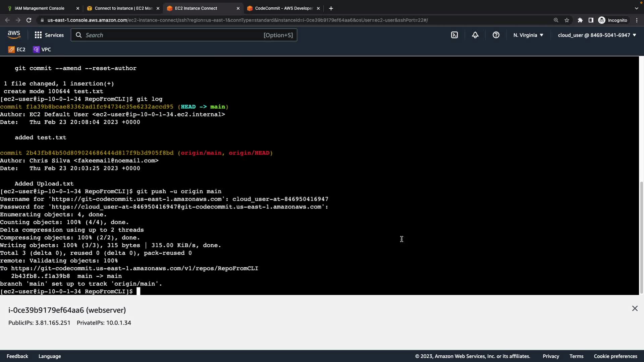The height and width of the screenshot is (362, 644).
Task: Click the Feedback link
Action: (x=17, y=356)
